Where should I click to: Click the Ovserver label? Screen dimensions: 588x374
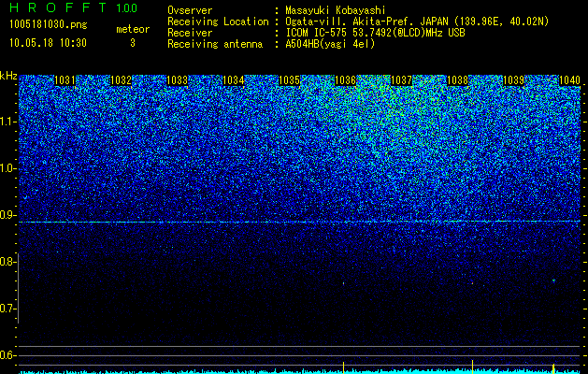tap(190, 10)
